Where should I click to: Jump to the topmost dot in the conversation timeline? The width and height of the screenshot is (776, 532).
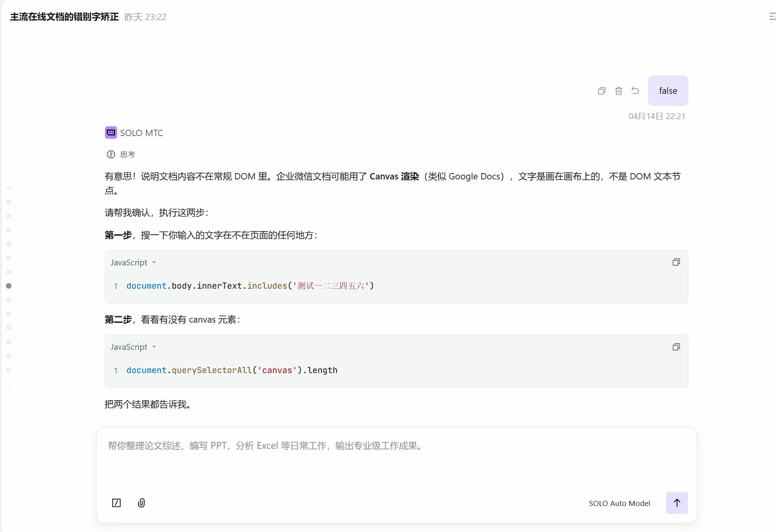(9, 189)
